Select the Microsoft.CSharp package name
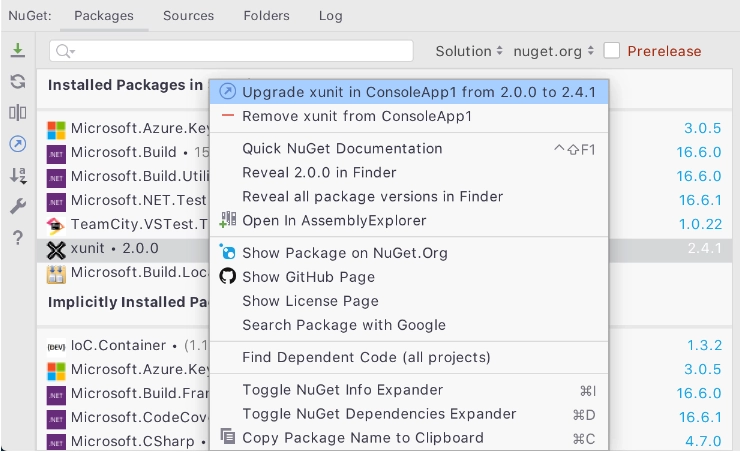The image size is (740, 452). tap(133, 441)
